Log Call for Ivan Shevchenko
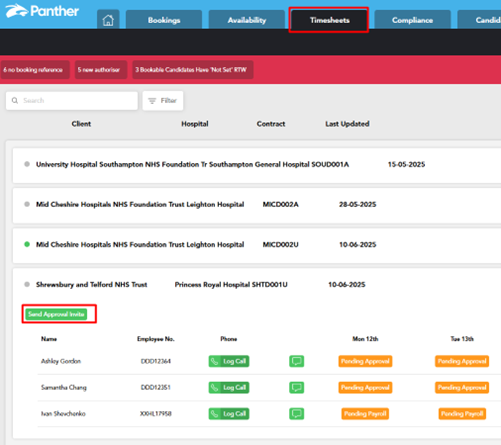The image size is (501, 445). [229, 414]
